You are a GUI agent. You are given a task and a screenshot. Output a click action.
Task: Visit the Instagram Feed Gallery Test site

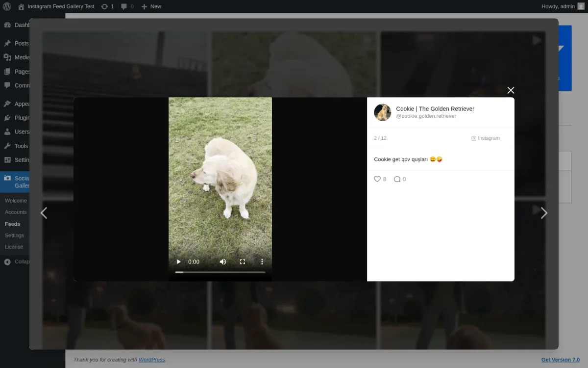(56, 6)
